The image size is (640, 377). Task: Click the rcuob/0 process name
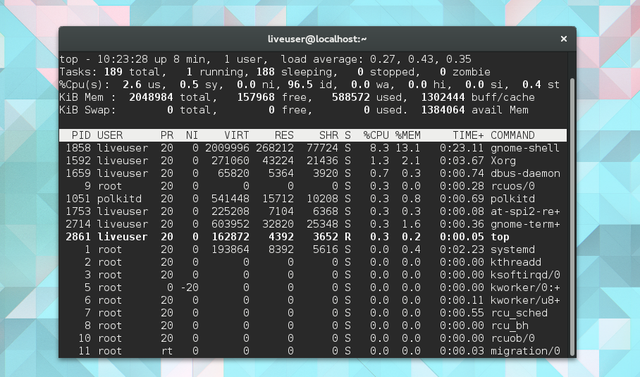click(x=513, y=338)
